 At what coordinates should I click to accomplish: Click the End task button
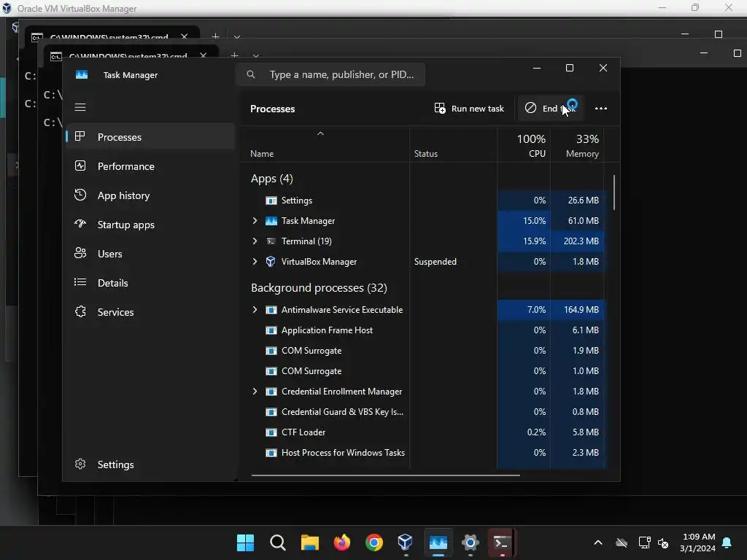(550, 109)
